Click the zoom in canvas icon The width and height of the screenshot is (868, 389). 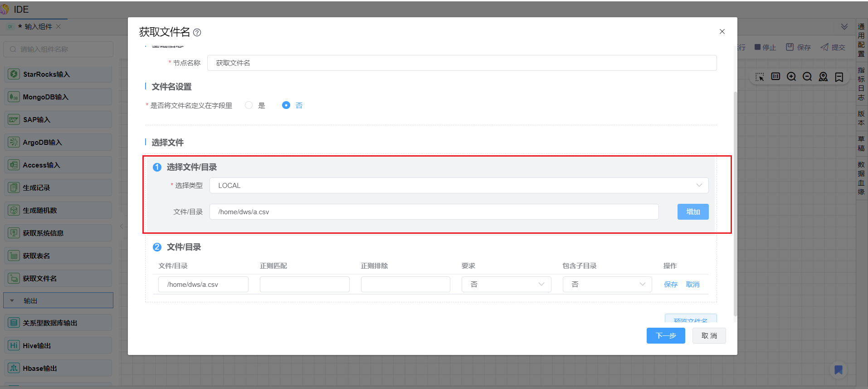click(791, 77)
